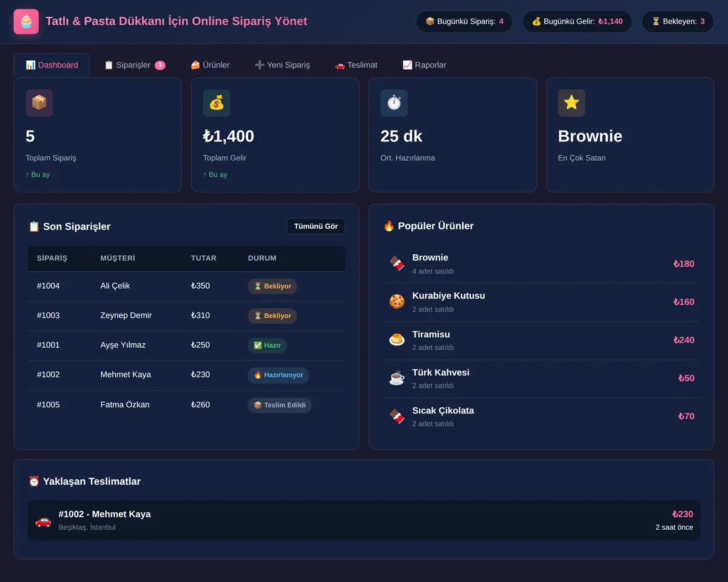This screenshot has width=728, height=582.
Task: Open the Teslimat tab
Action: point(356,65)
